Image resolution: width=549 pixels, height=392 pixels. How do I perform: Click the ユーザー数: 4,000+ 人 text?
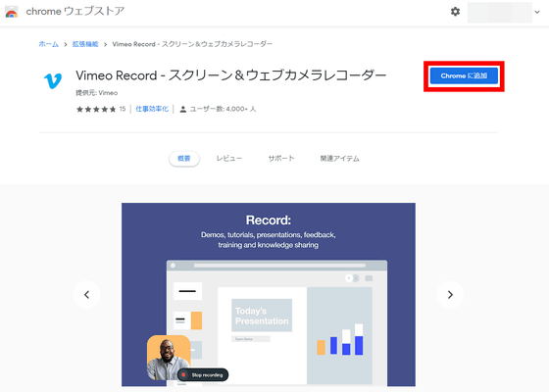pyautogui.click(x=223, y=109)
